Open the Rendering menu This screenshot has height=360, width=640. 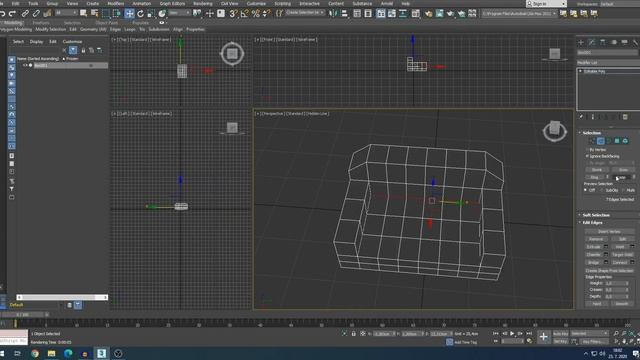(x=203, y=3)
